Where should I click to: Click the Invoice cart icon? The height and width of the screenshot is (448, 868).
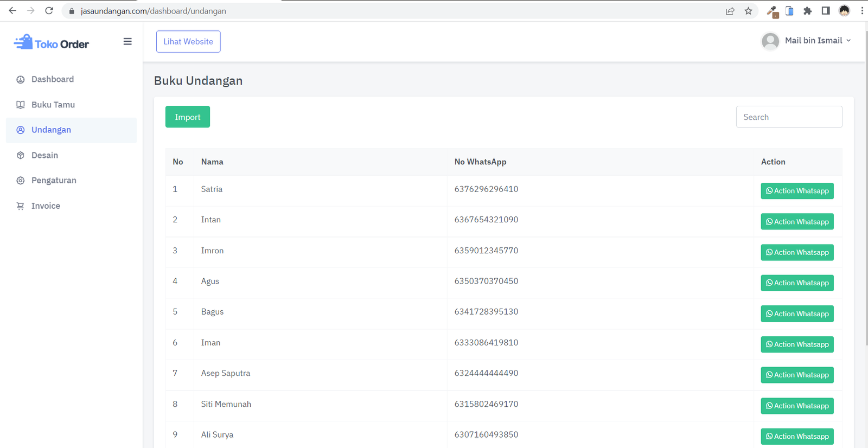click(21, 206)
